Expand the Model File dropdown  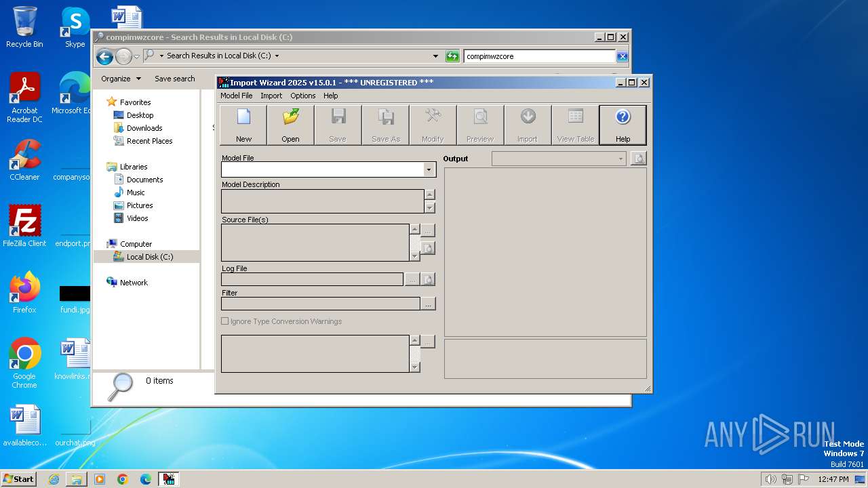(x=429, y=169)
